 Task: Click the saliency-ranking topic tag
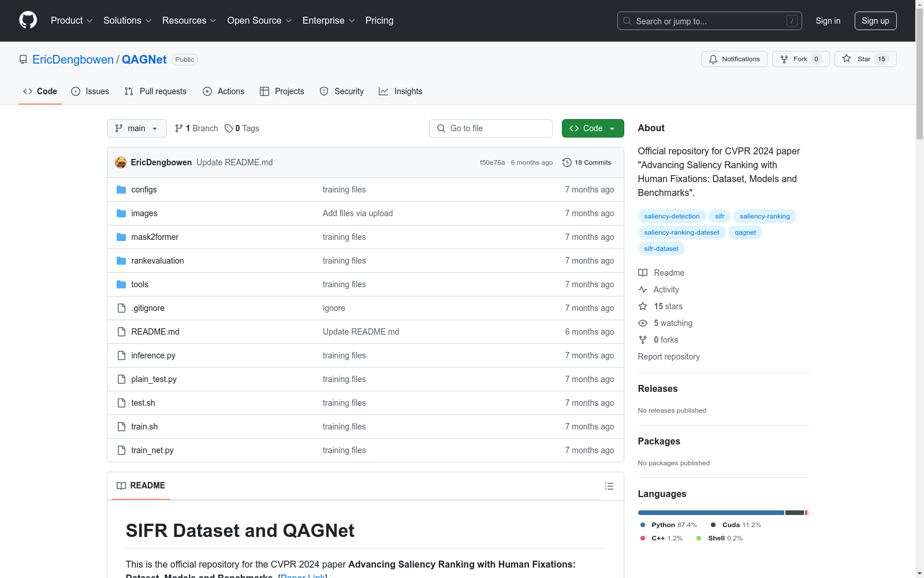[x=765, y=216]
